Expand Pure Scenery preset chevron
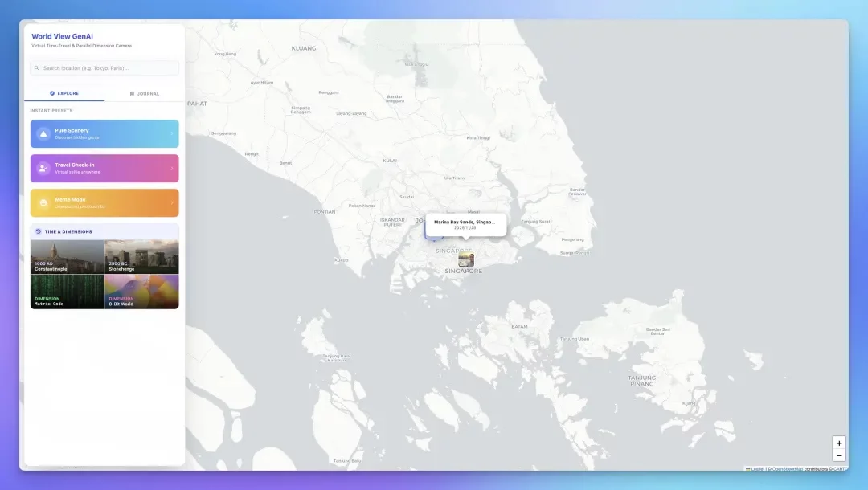Image resolution: width=868 pixels, height=490 pixels. click(x=171, y=133)
